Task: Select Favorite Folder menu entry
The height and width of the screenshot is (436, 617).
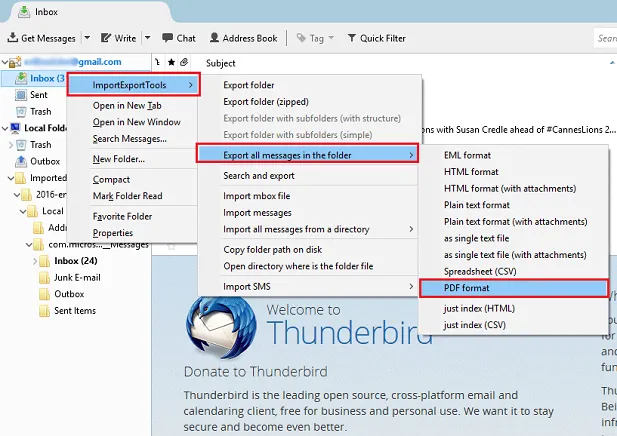Action: click(122, 216)
